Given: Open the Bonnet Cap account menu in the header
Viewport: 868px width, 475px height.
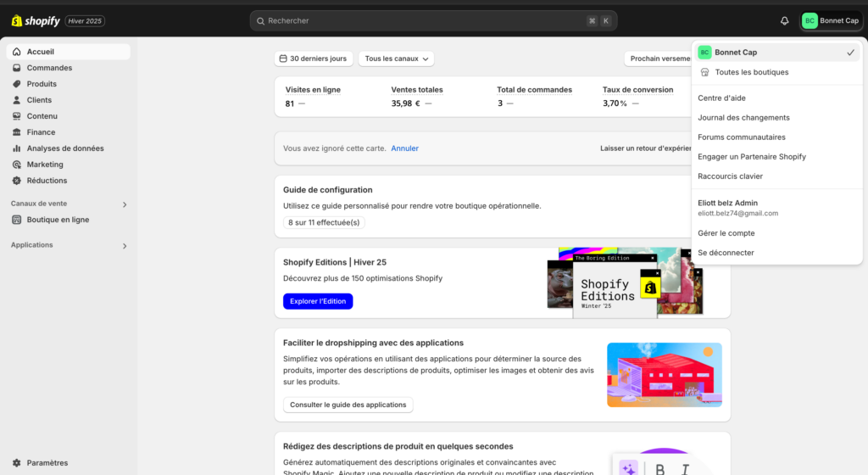Looking at the screenshot, I should (x=832, y=21).
